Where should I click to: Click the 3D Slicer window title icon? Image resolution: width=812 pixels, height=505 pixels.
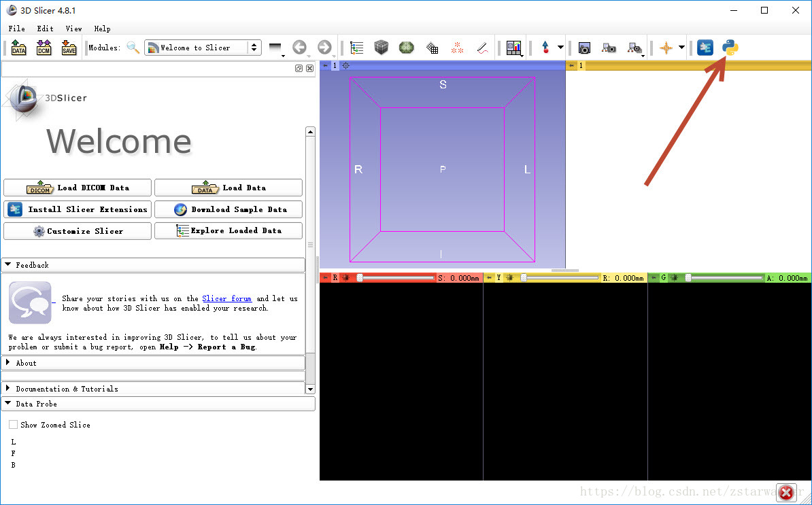click(x=12, y=10)
